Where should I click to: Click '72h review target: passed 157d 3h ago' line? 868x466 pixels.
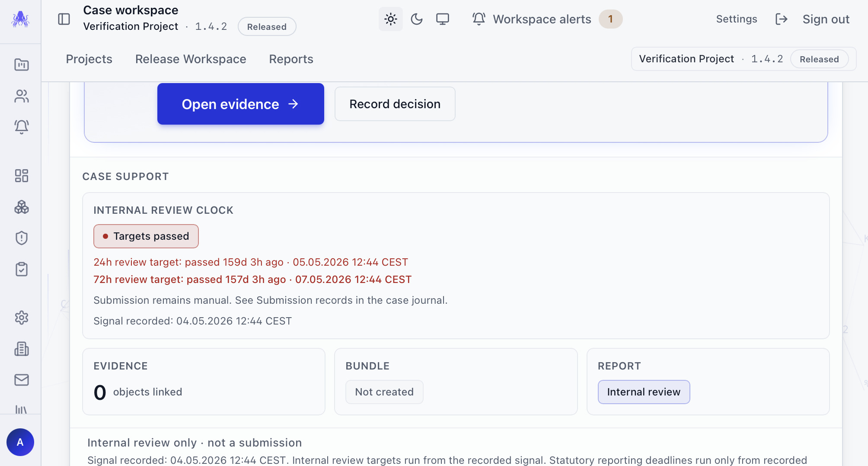252,280
